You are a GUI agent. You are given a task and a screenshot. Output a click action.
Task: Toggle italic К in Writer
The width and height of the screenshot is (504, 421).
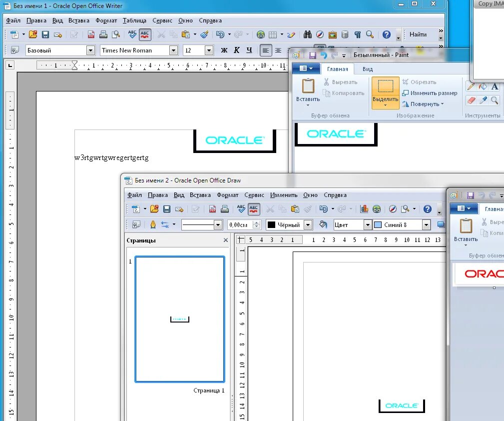(237, 50)
